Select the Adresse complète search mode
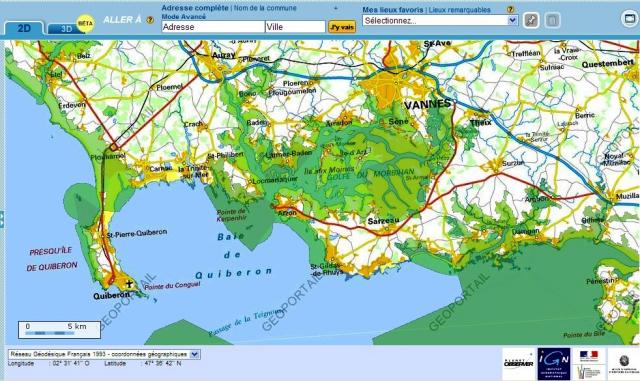 195,8
